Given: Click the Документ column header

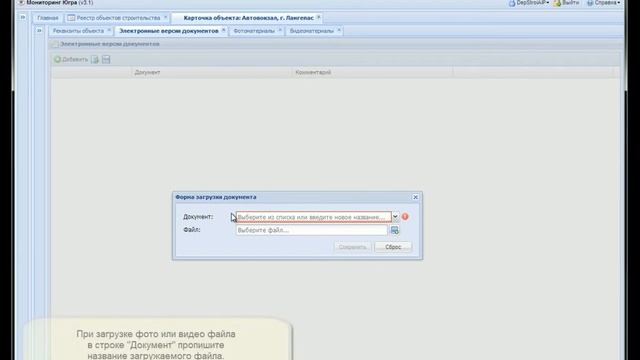Looking at the screenshot, I should (212, 72).
